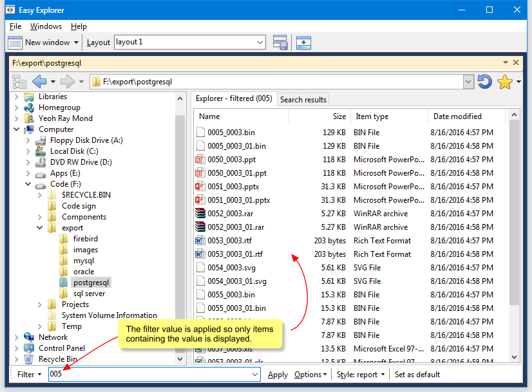Viewport: 532px width, 392px height.
Task: Sort by the Date modified column header
Action: coord(466,117)
